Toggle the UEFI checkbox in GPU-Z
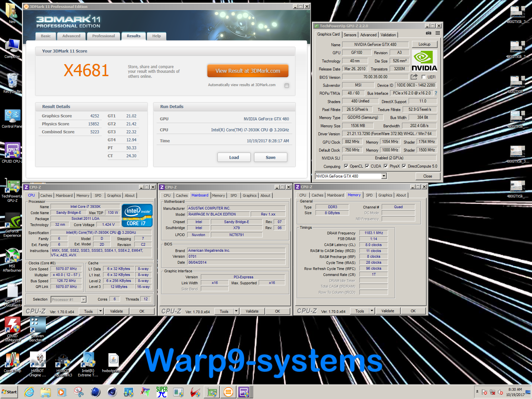Image resolution: width=532 pixels, height=399 pixels. [424, 77]
